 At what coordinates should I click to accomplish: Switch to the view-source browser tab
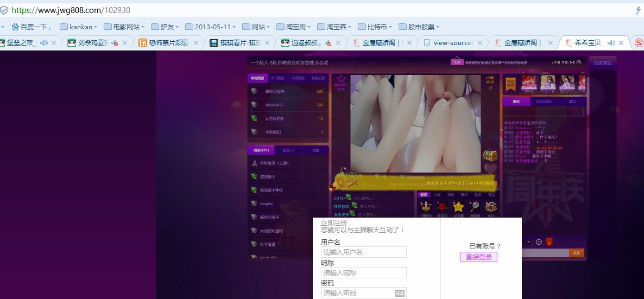click(453, 43)
